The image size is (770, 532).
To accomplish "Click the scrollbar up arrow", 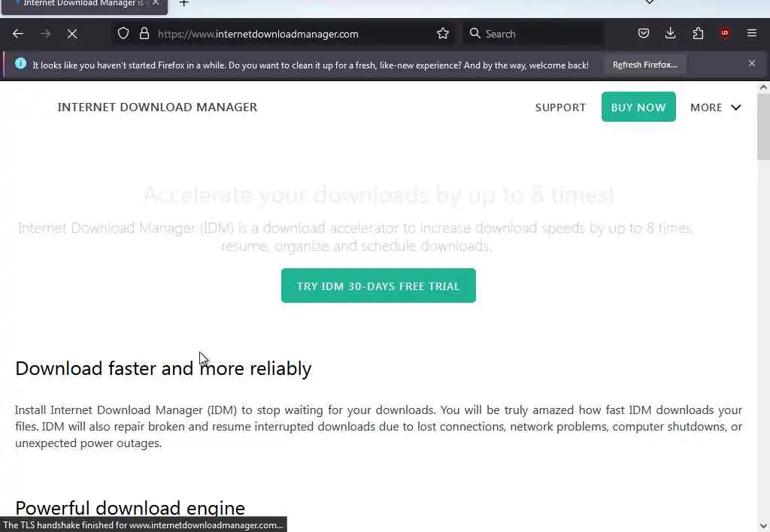I will (x=763, y=87).
